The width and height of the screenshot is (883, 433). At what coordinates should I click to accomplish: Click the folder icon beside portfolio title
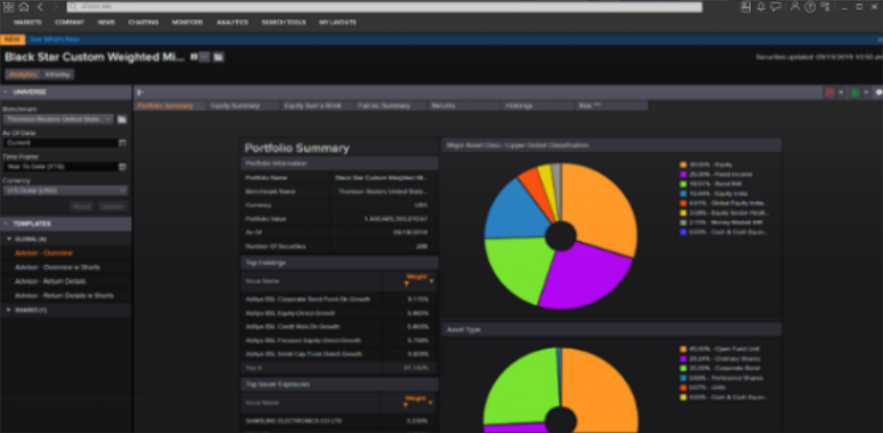click(219, 57)
